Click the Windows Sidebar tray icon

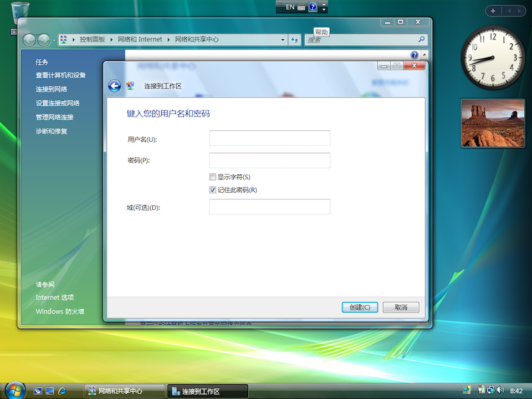tap(467, 390)
